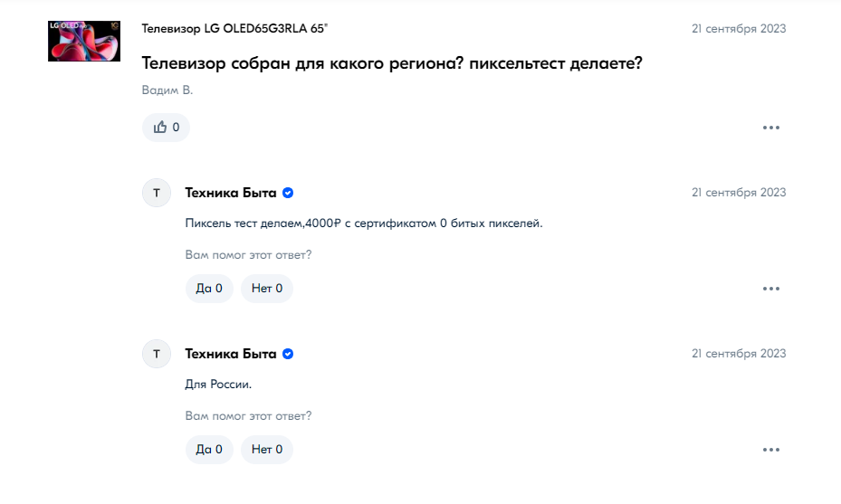Screen dimensions: 841x504
Task: Click the verified badge on the pixel test answer
Action: tap(288, 193)
